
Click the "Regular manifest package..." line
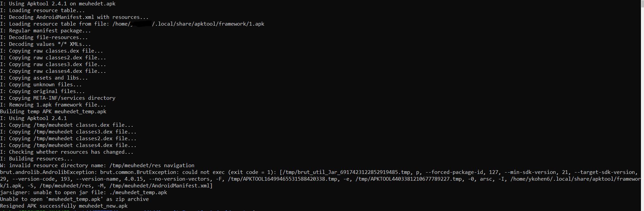[46, 31]
